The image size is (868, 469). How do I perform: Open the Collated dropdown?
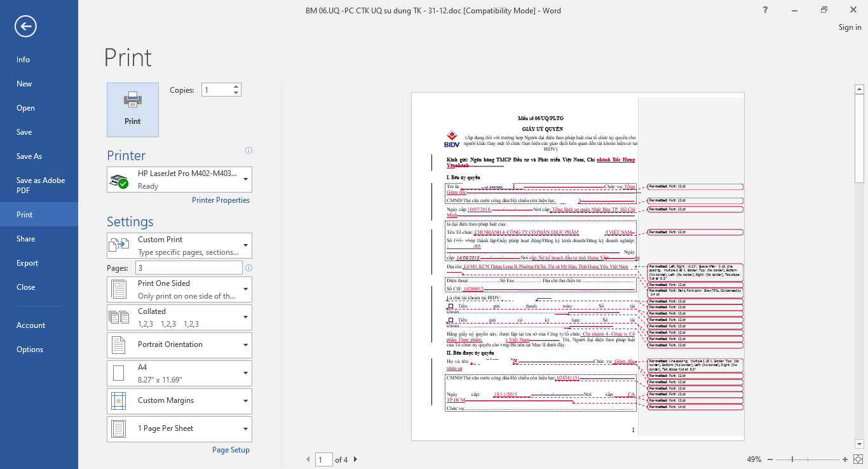pyautogui.click(x=180, y=317)
